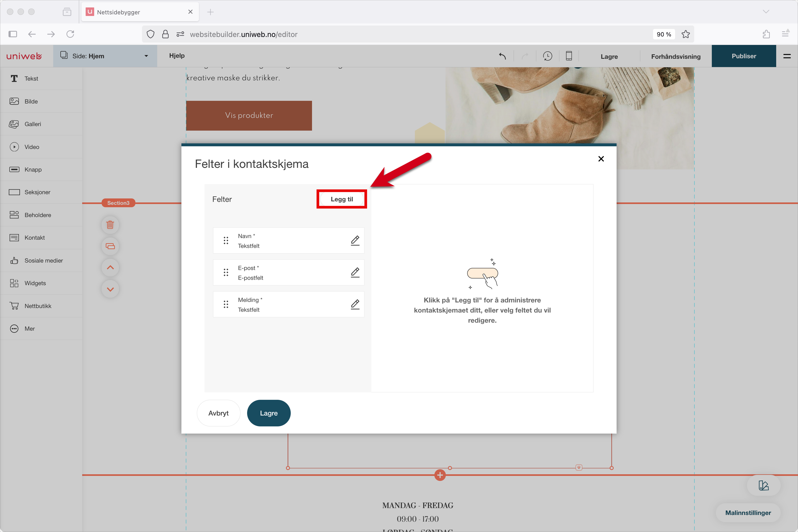The height and width of the screenshot is (532, 798).
Task: Click Lagre in the top toolbar
Action: pyautogui.click(x=609, y=56)
